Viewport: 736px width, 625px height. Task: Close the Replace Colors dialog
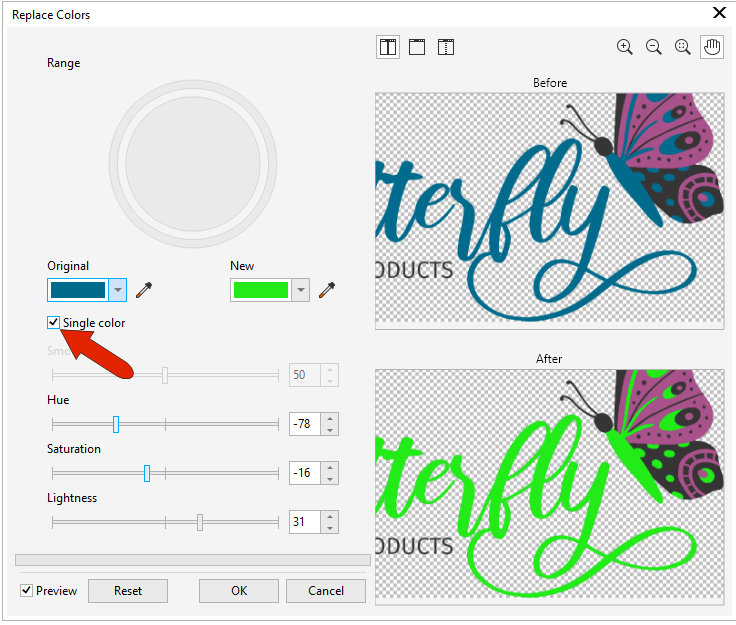pyautogui.click(x=719, y=13)
